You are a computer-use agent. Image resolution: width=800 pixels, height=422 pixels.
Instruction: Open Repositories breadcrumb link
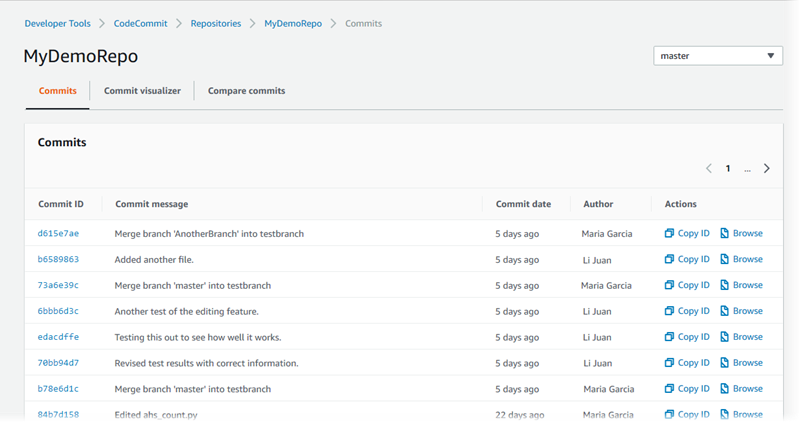point(215,23)
